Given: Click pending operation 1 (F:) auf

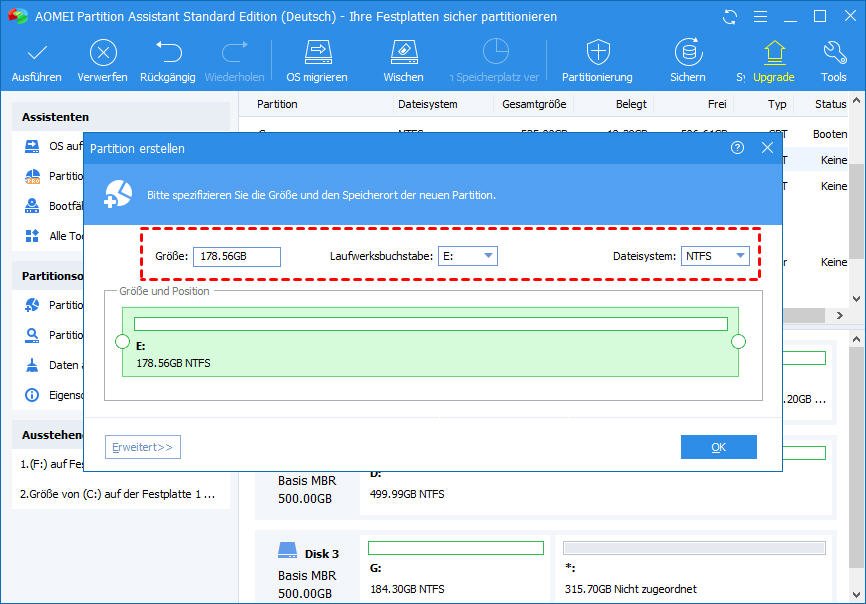Looking at the screenshot, I should 51,464.
